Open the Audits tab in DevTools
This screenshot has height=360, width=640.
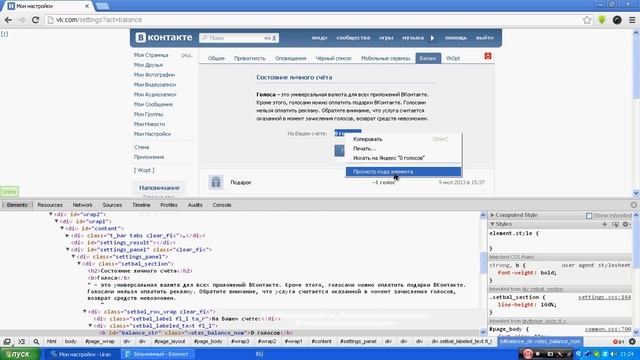pos(195,205)
